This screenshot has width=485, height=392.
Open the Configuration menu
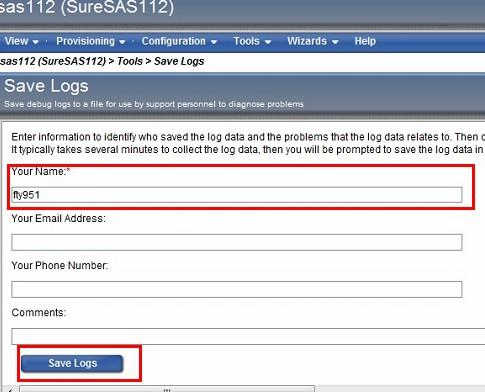tap(179, 41)
